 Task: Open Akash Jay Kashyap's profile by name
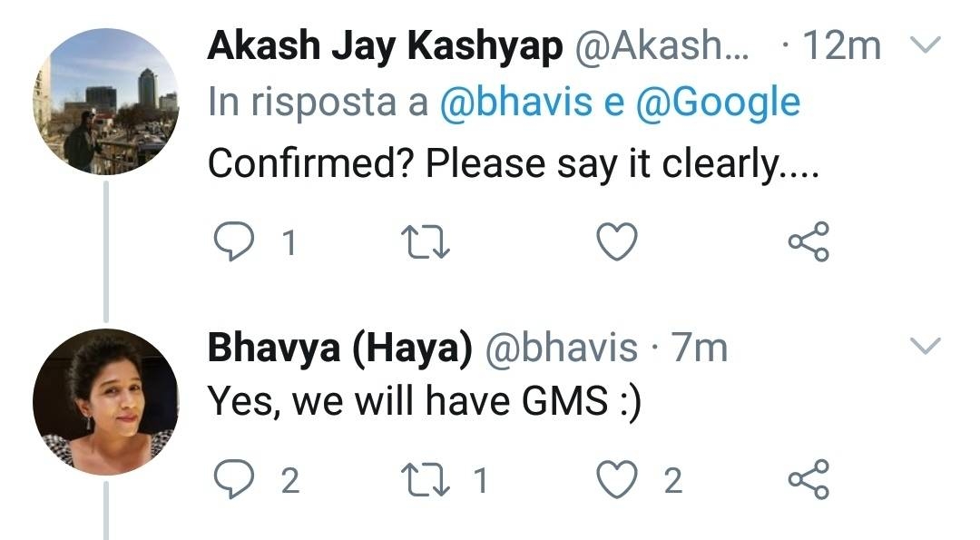(385, 47)
